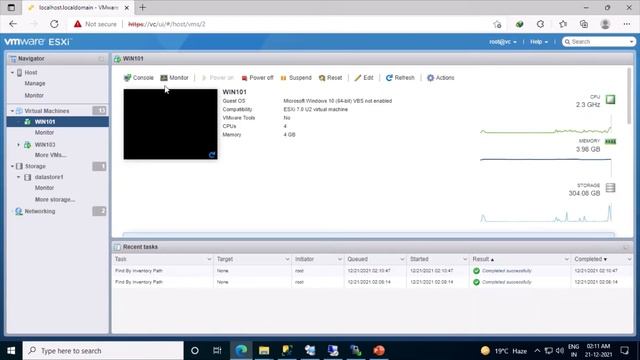Select Networking in Navigator
640x360 pixels.
coord(40,211)
